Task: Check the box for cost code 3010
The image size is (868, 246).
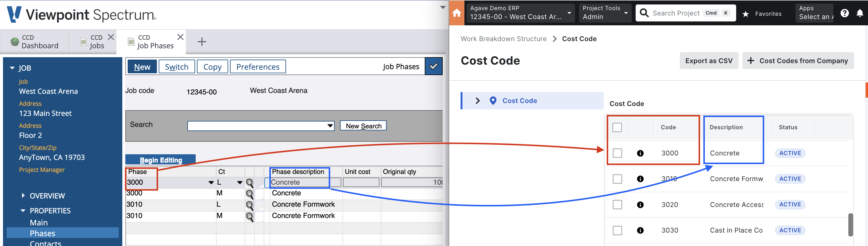Action: tap(617, 179)
